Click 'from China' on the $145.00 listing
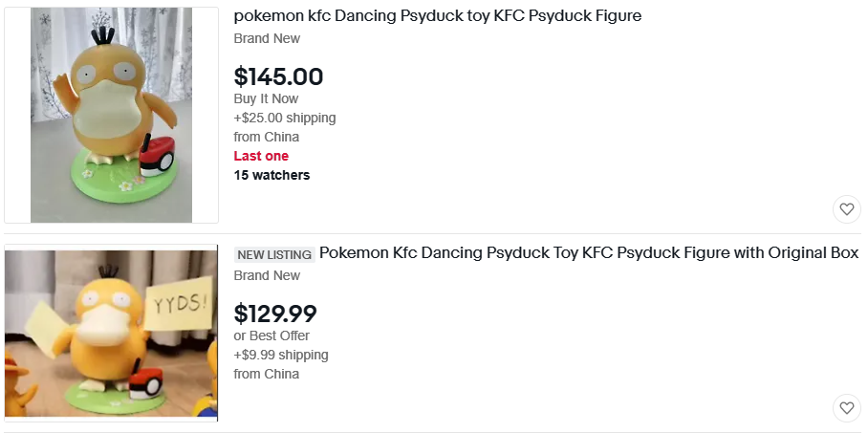 [x=266, y=137]
